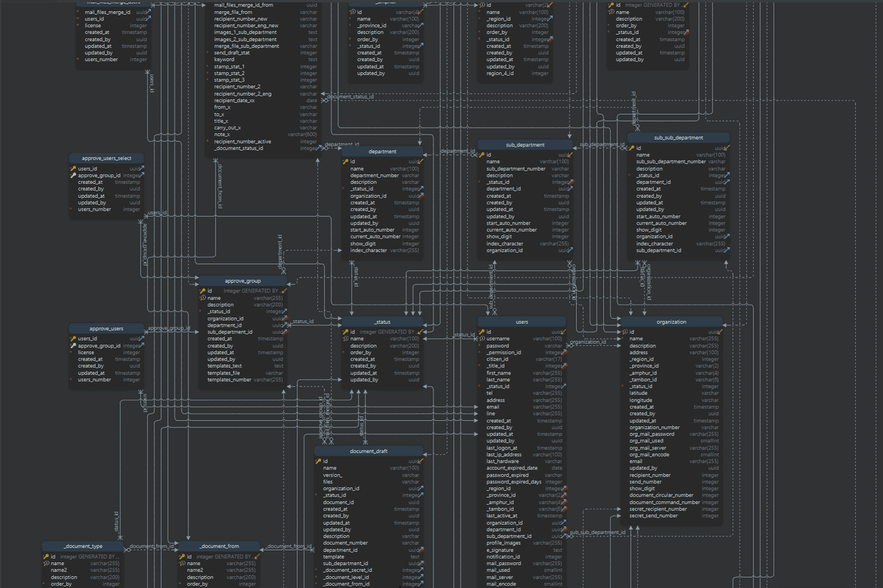Screen dimensions: 883x588
Task: Select the document_draft table header
Action: (x=369, y=450)
